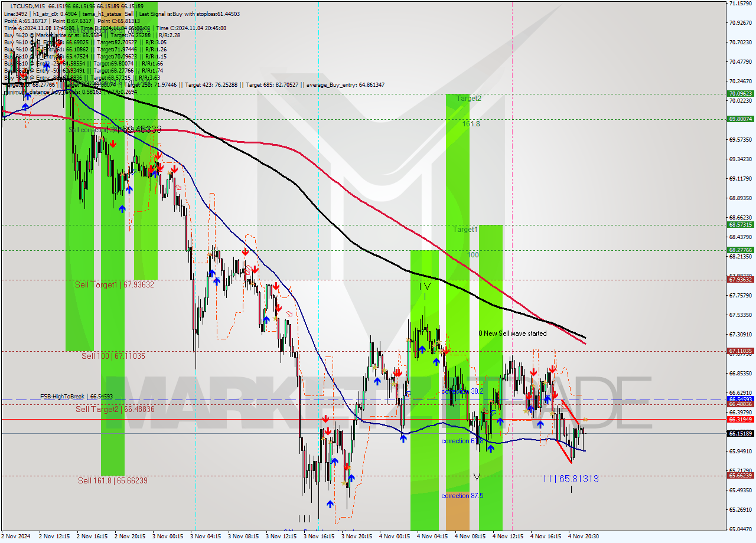Click the '4 Nov 12:15' time axis label
This screenshot has height=543, width=756.
point(508,537)
